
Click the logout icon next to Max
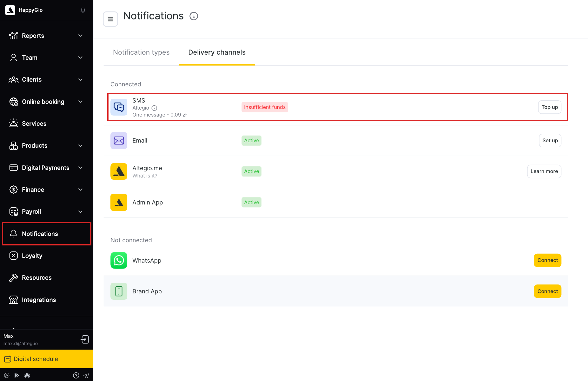[x=85, y=339]
